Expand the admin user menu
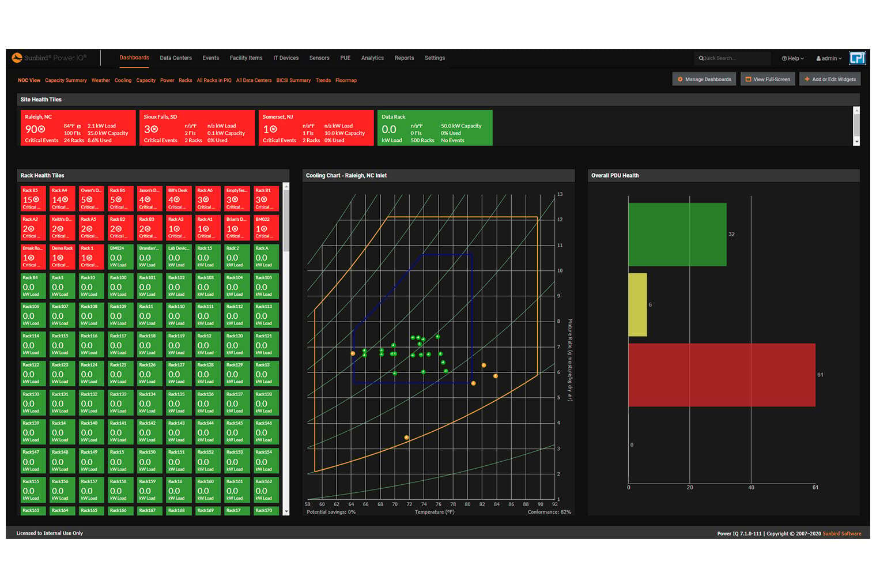This screenshot has width=876, height=588. [x=829, y=58]
